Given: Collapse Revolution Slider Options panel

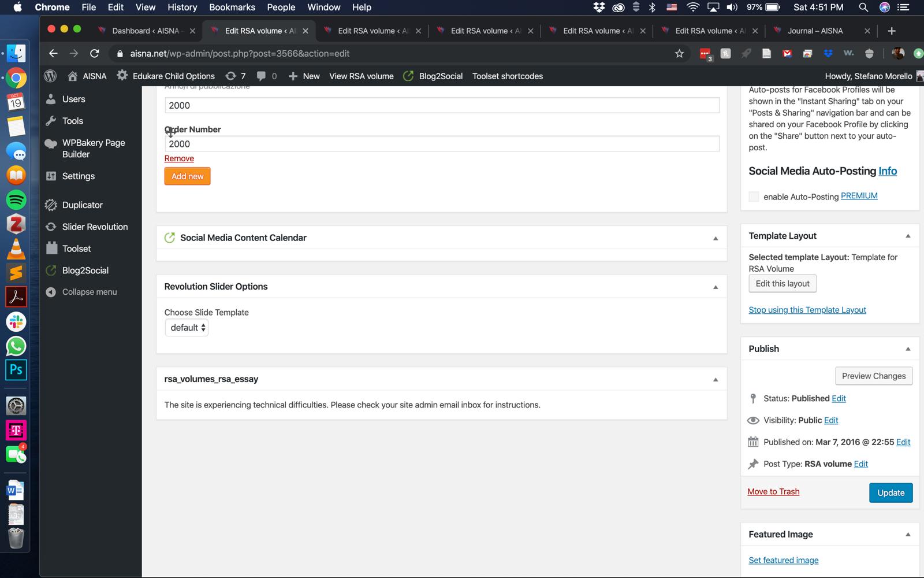Looking at the screenshot, I should (716, 287).
